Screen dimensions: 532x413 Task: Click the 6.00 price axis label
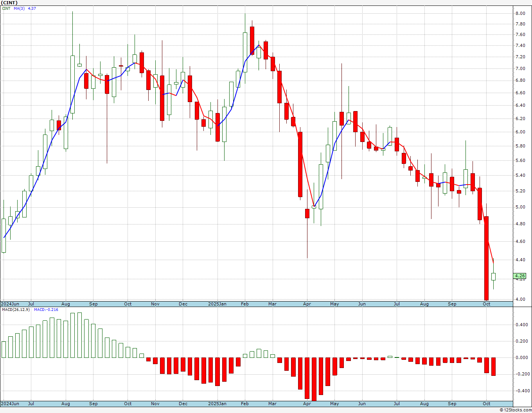click(520, 132)
